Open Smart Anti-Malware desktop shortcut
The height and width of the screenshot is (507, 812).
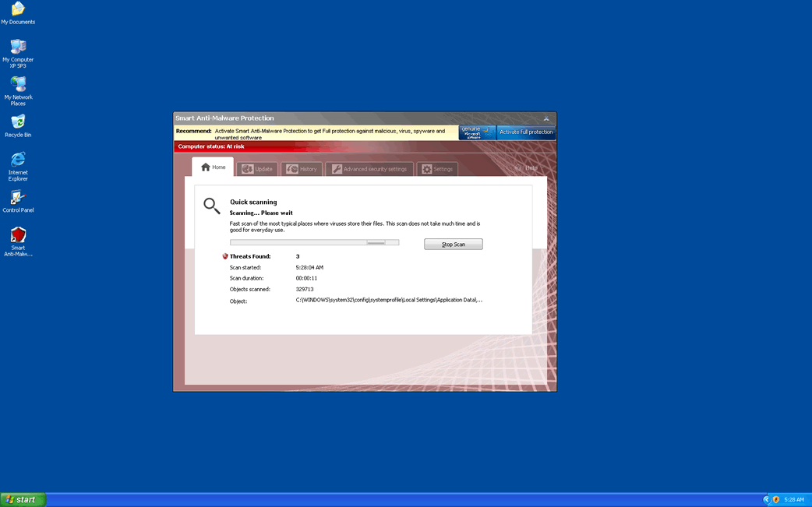pyautogui.click(x=18, y=235)
